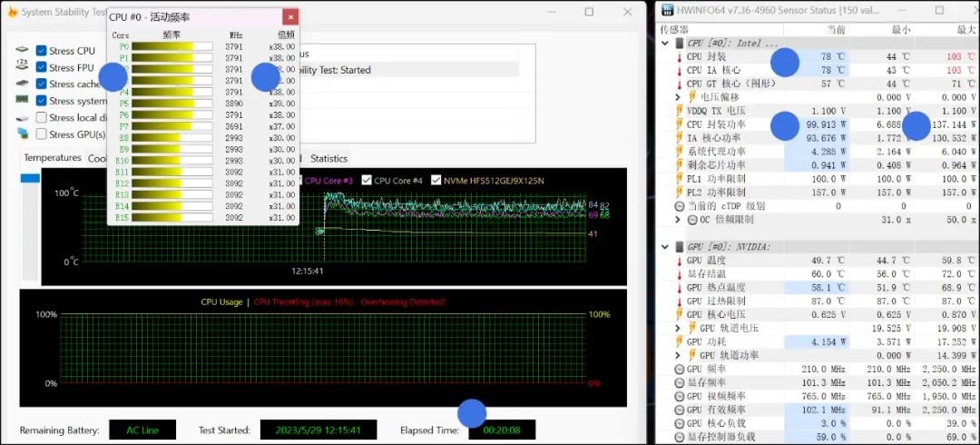Collapse the GPU [#0]: NVIDIA sensor group
The image size is (980, 445).
[x=665, y=247]
